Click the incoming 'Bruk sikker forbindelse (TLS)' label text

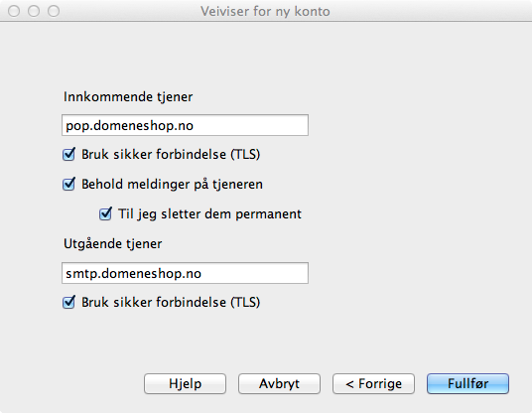(171, 155)
